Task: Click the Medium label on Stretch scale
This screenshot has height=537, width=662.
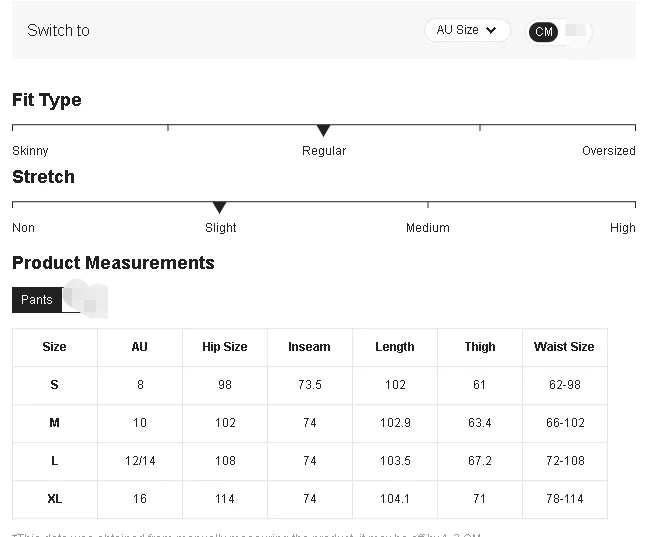Action: [x=427, y=228]
